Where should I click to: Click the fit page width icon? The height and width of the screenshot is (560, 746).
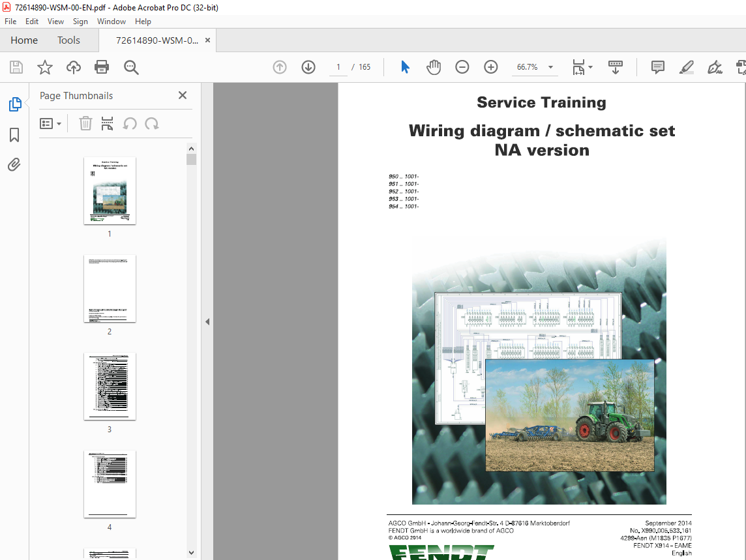[578, 67]
